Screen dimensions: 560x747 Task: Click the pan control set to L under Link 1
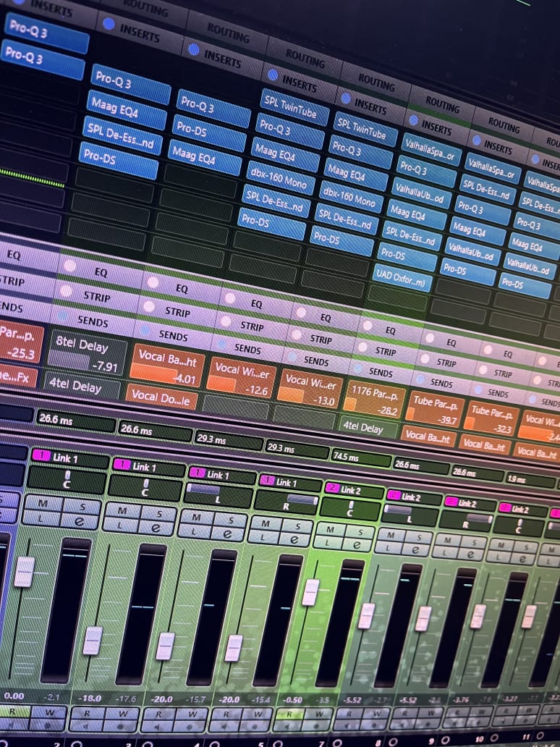coord(218,494)
